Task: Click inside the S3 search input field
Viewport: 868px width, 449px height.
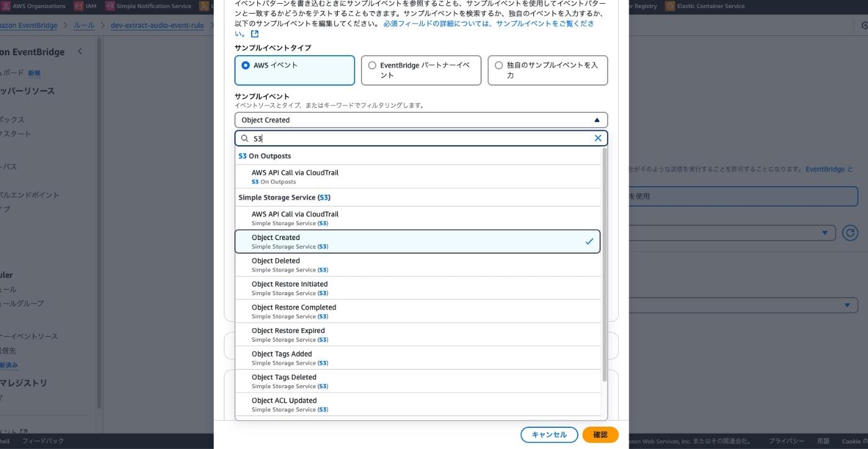Action: pyautogui.click(x=421, y=138)
